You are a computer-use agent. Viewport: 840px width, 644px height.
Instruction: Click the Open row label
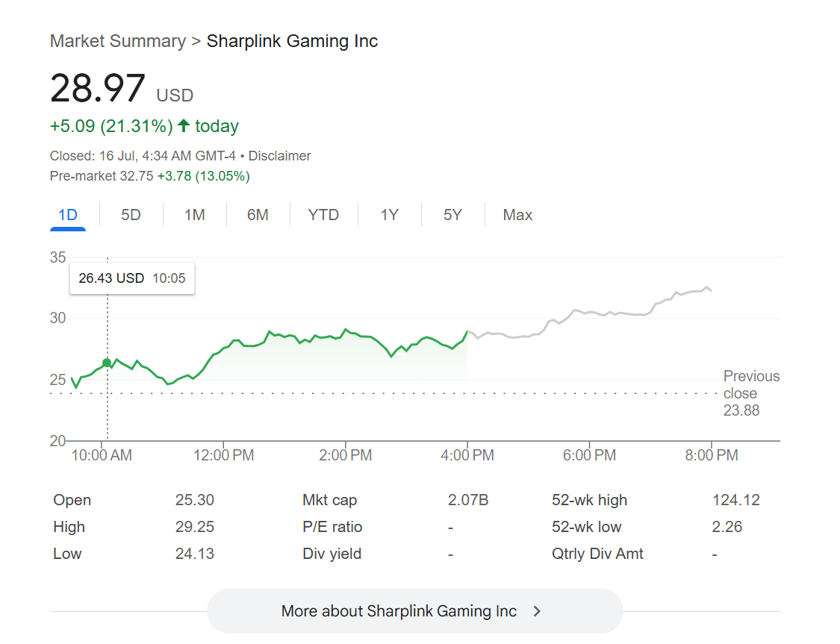[72, 499]
